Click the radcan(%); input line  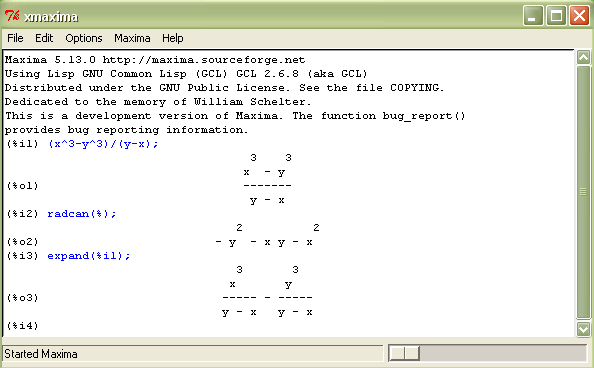pyautogui.click(x=81, y=214)
